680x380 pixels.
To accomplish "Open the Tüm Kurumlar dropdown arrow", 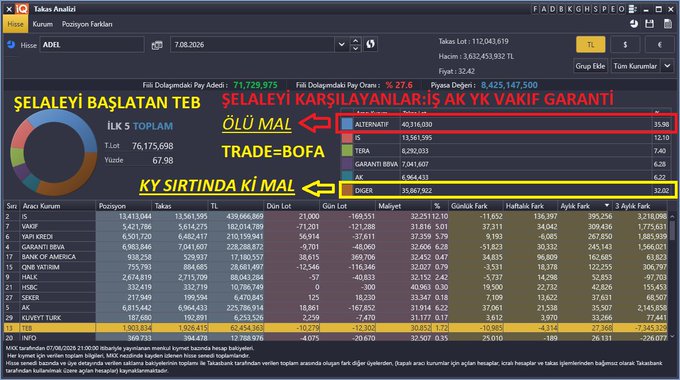I will pyautogui.click(x=667, y=66).
